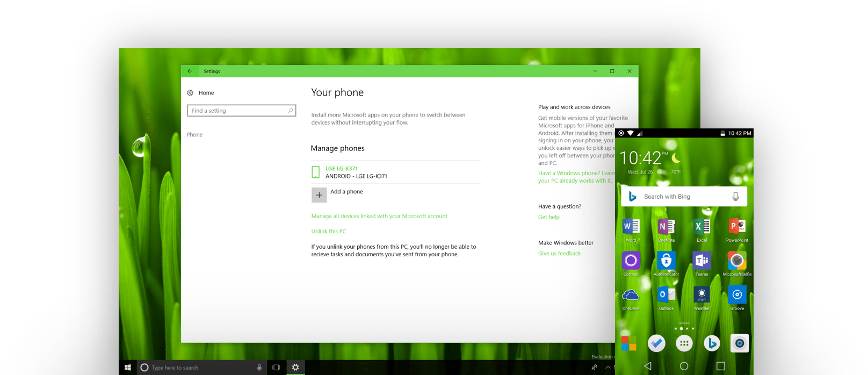This screenshot has width=868, height=375.
Task: Tap the 10:42 clock widget on phone
Action: 640,158
